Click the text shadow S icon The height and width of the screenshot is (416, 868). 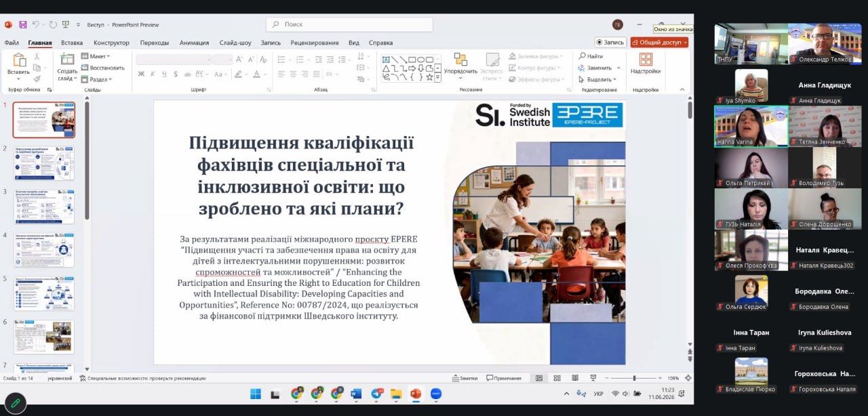pyautogui.click(x=176, y=74)
